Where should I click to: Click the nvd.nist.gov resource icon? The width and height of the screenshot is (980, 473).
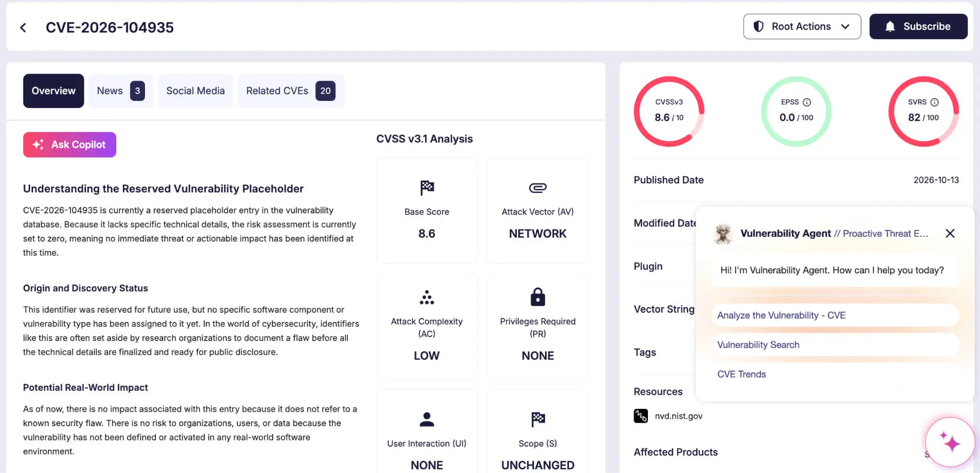641,416
